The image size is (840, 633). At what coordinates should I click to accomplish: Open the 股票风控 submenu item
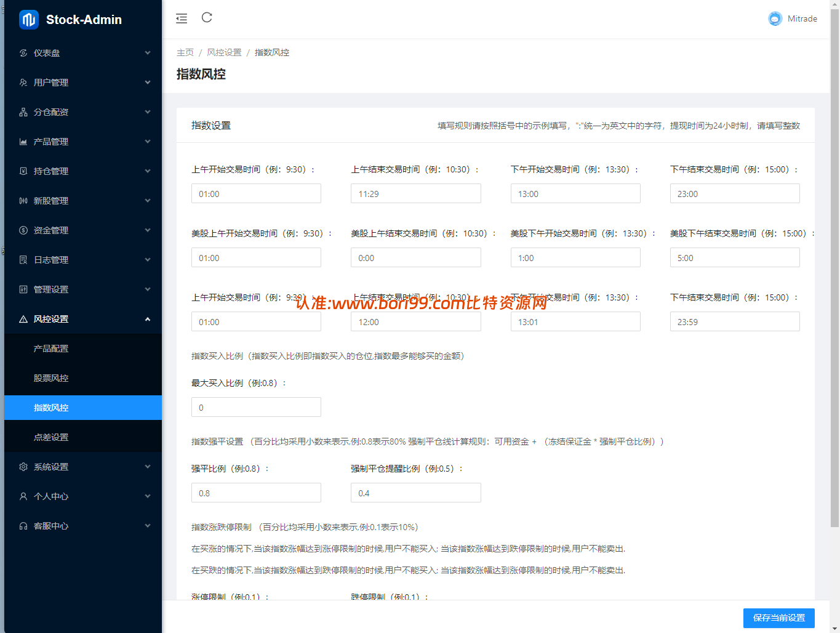point(83,378)
